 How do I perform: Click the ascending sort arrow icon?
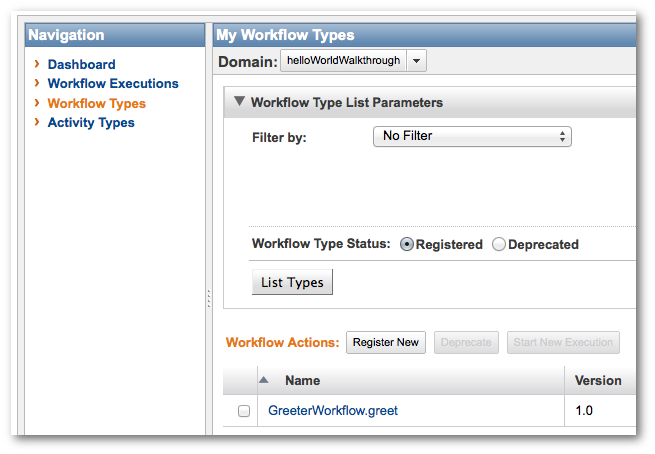264,380
